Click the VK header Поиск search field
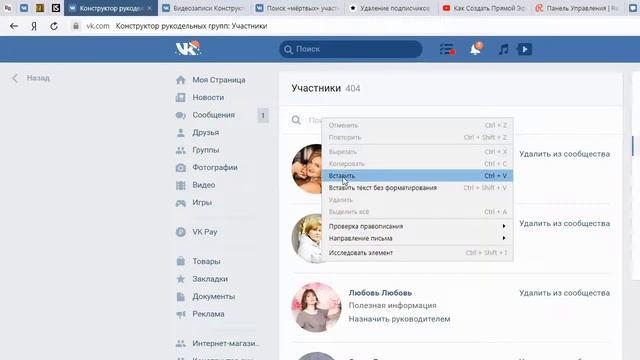 (x=351, y=49)
